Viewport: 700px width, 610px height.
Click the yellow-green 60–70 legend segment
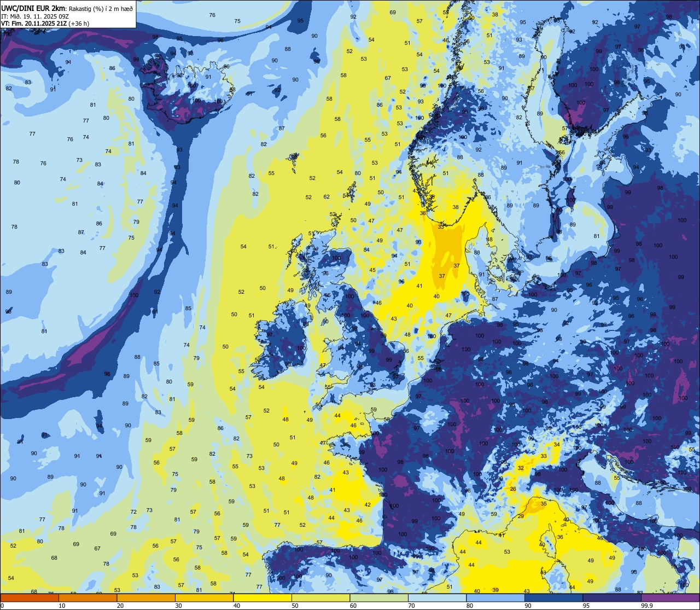tap(379, 598)
